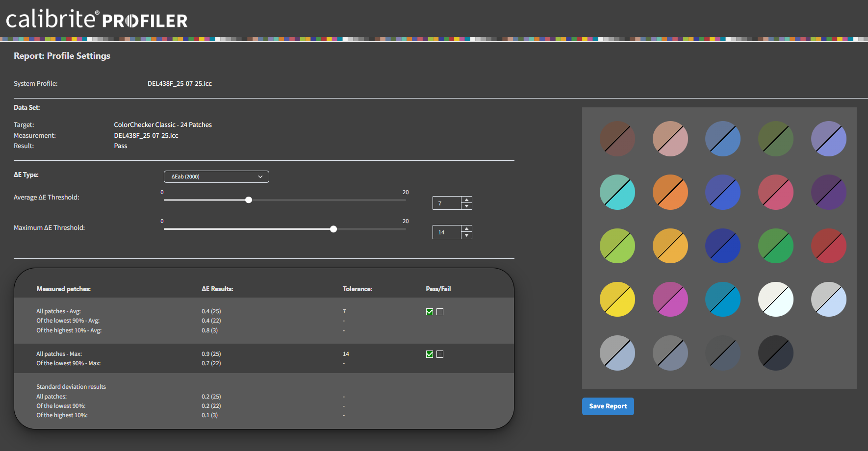Increase the Maximum ΔE Threshold value
868x451 pixels.
click(467, 228)
